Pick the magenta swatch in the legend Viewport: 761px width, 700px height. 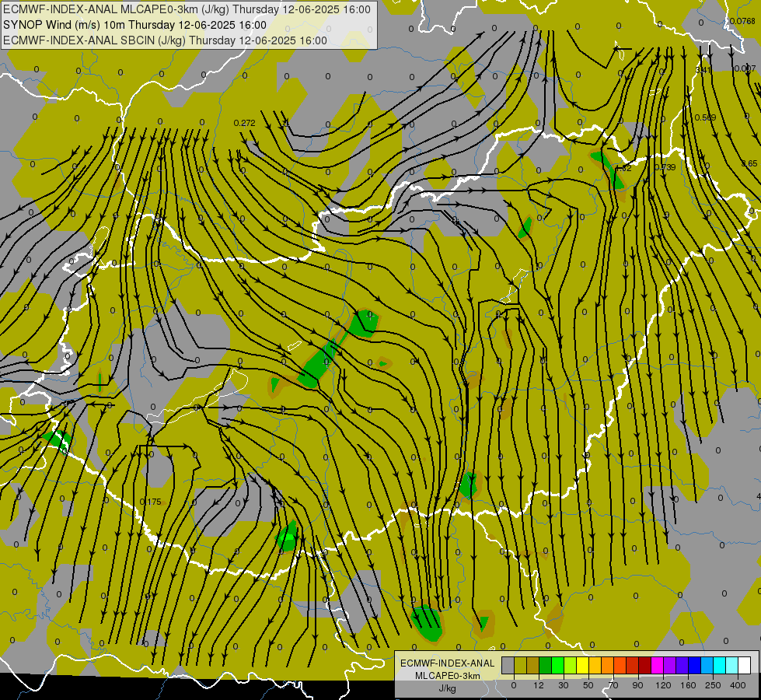658,665
